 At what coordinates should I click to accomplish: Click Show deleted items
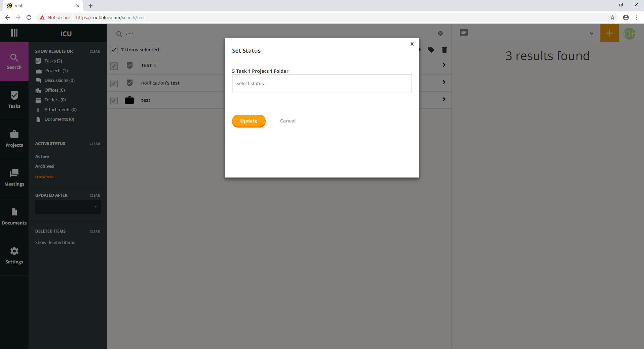coord(55,243)
